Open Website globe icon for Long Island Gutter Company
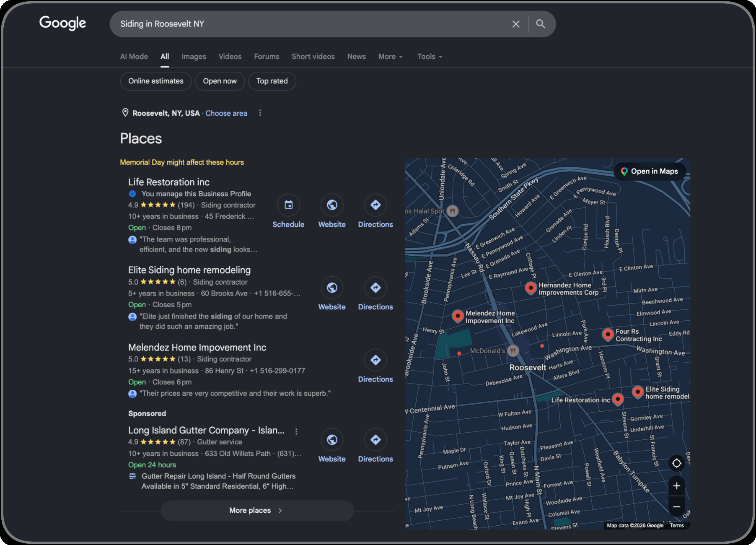This screenshot has height=545, width=756. point(332,439)
